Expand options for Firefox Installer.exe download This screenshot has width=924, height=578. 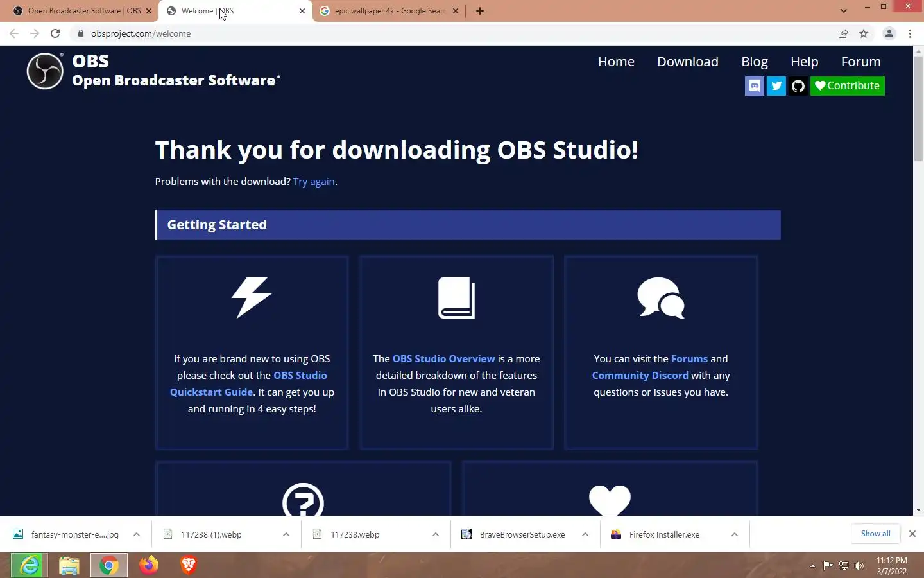[x=735, y=534]
